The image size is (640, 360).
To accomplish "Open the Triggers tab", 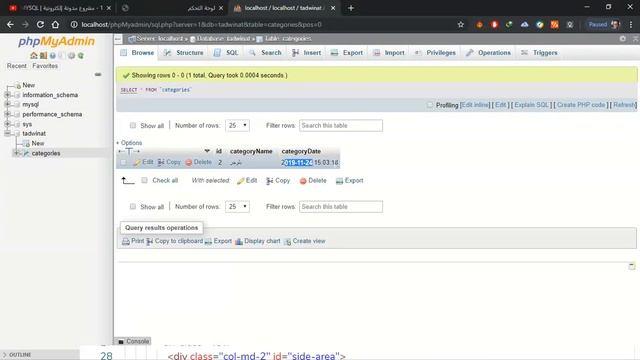I will pos(540,53).
